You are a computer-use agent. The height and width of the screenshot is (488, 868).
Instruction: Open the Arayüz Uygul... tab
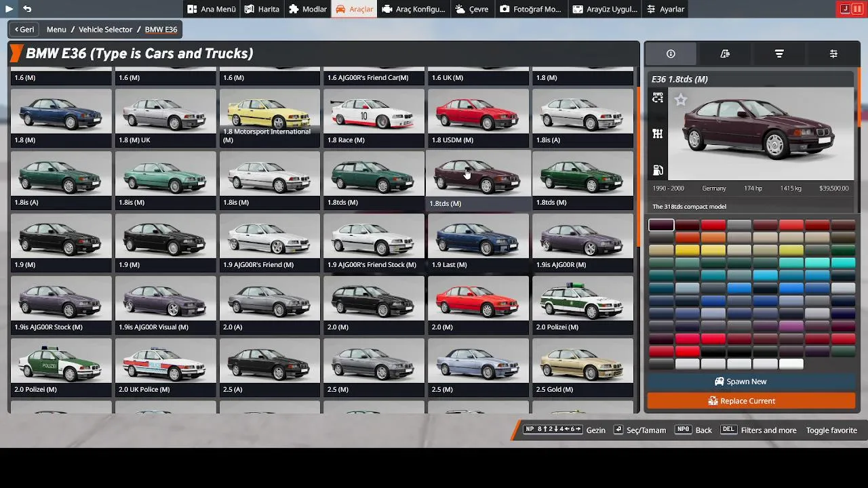pos(606,9)
